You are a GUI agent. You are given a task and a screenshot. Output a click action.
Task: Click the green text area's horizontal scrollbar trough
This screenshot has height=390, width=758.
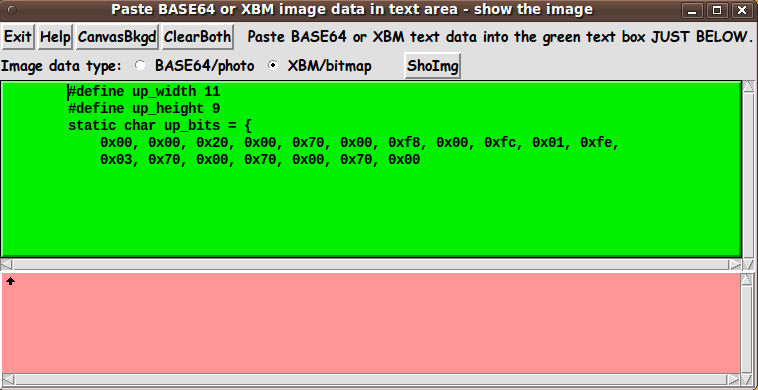pos(371,264)
